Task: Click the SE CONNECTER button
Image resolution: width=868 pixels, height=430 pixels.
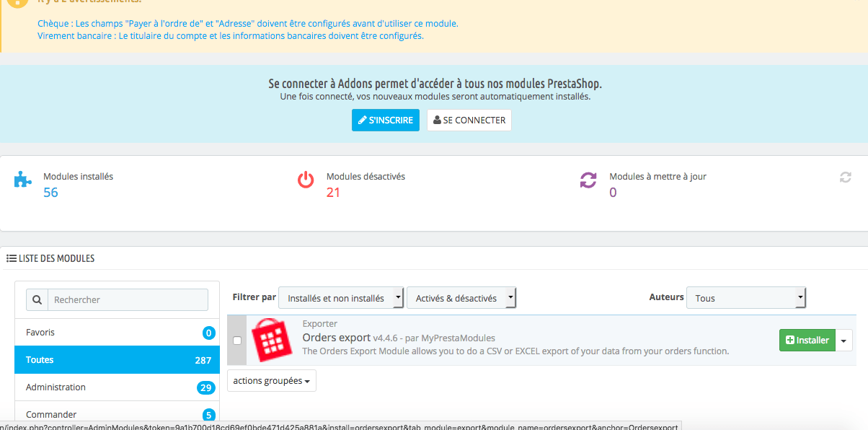Action: (x=469, y=120)
